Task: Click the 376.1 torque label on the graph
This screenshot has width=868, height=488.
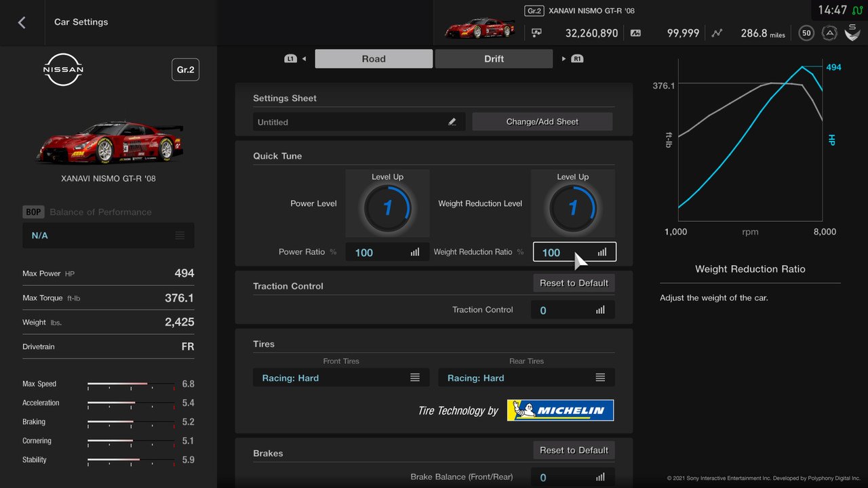Action: [664, 85]
